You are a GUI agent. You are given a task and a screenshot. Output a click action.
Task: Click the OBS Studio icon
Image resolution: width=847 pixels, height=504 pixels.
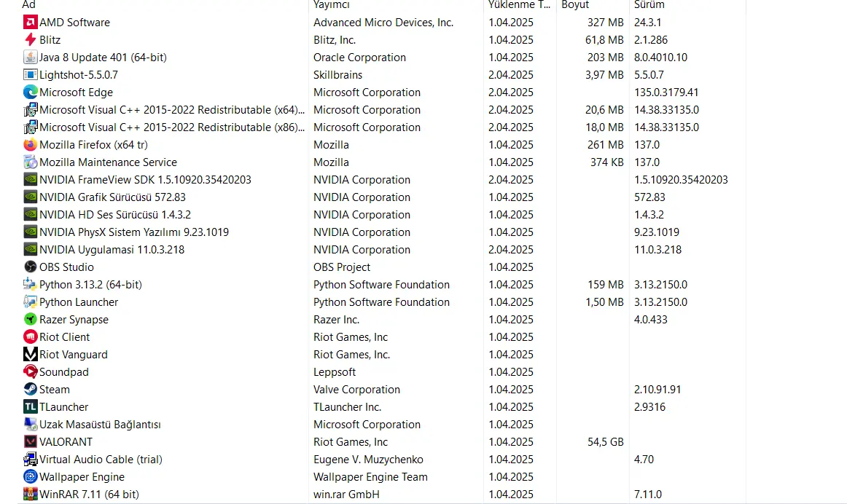[x=31, y=267]
